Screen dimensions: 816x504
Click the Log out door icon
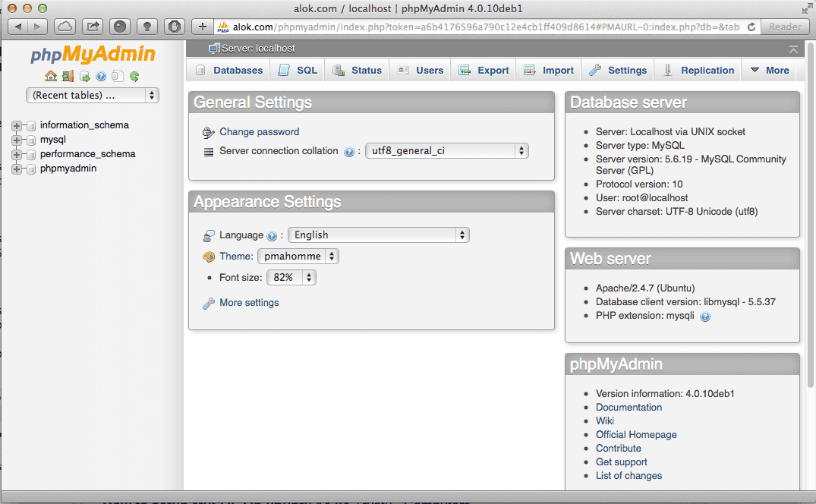coord(68,76)
